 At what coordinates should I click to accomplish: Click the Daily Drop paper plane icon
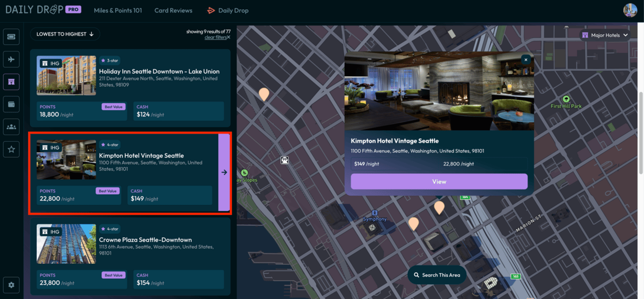tap(211, 11)
